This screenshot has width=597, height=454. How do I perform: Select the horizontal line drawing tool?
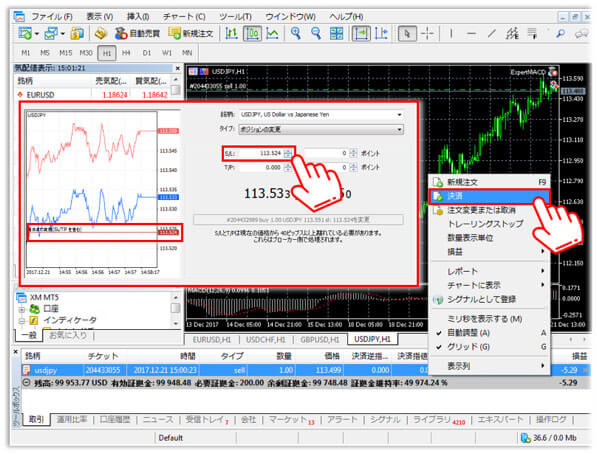(471, 34)
